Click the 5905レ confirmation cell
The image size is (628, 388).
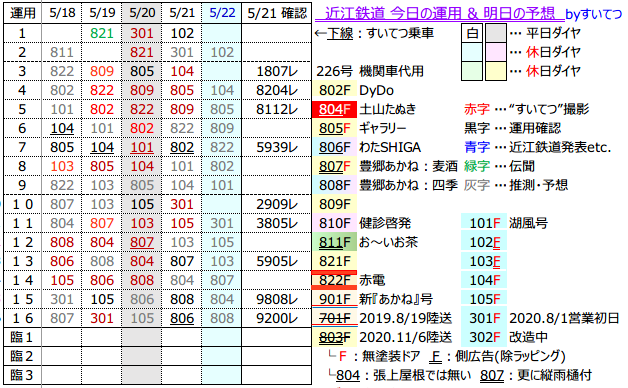pyautogui.click(x=277, y=261)
